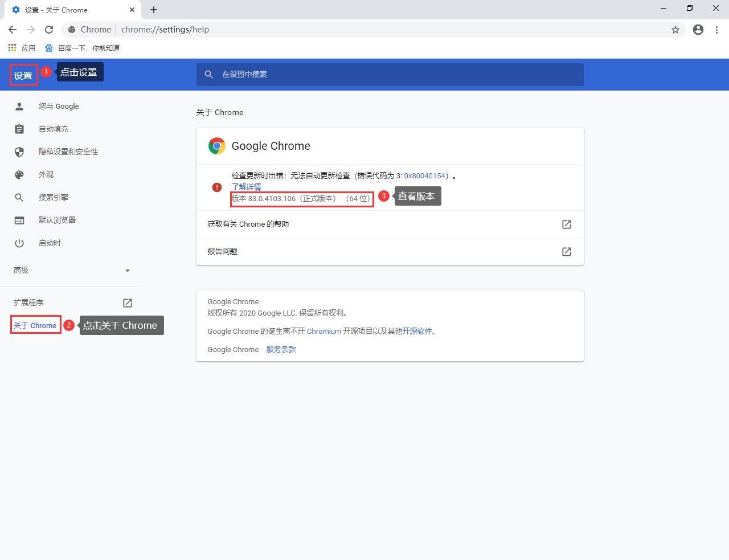Select 关于 Chrome in sidebar
729x560 pixels.
pos(35,326)
